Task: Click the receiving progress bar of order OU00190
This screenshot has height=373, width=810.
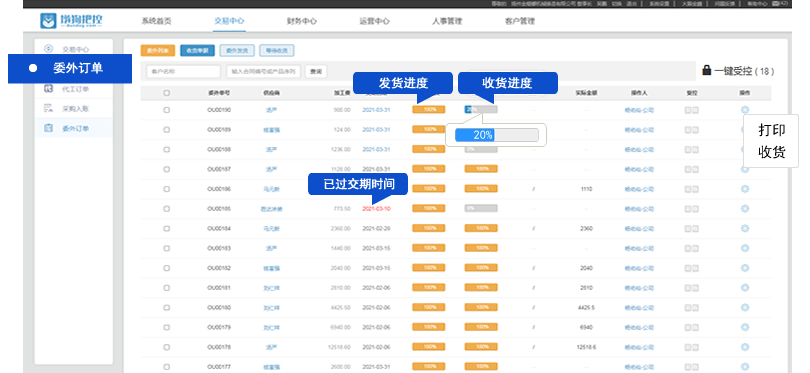Action: [x=481, y=110]
